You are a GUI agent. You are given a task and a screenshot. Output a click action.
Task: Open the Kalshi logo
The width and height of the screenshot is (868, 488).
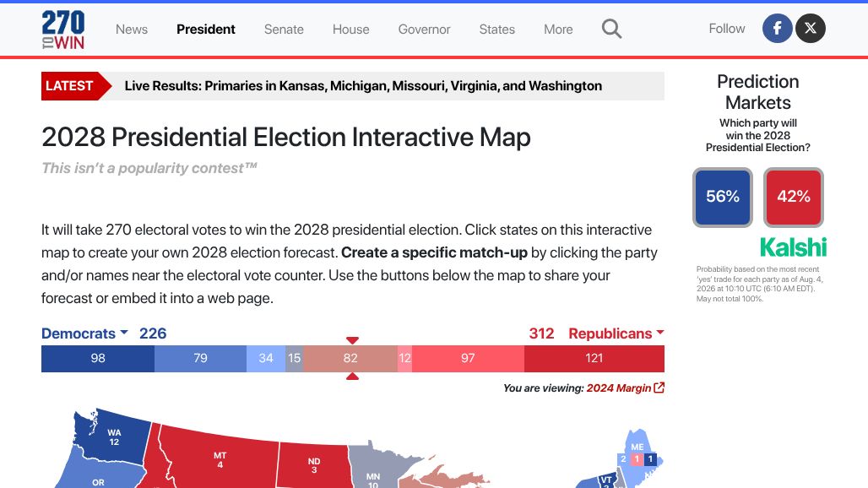pyautogui.click(x=793, y=247)
